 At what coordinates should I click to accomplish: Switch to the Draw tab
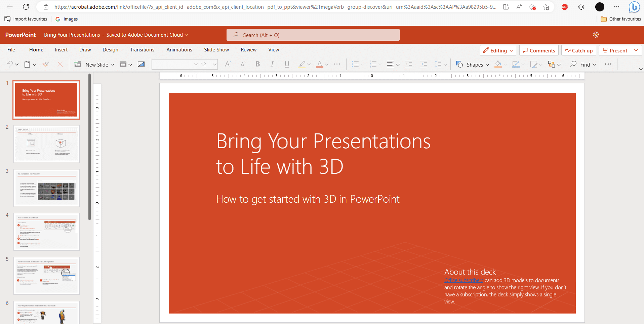[85, 49]
